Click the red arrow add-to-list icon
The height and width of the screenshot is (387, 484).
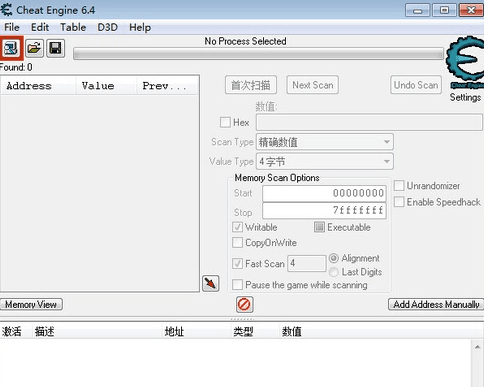tap(211, 283)
